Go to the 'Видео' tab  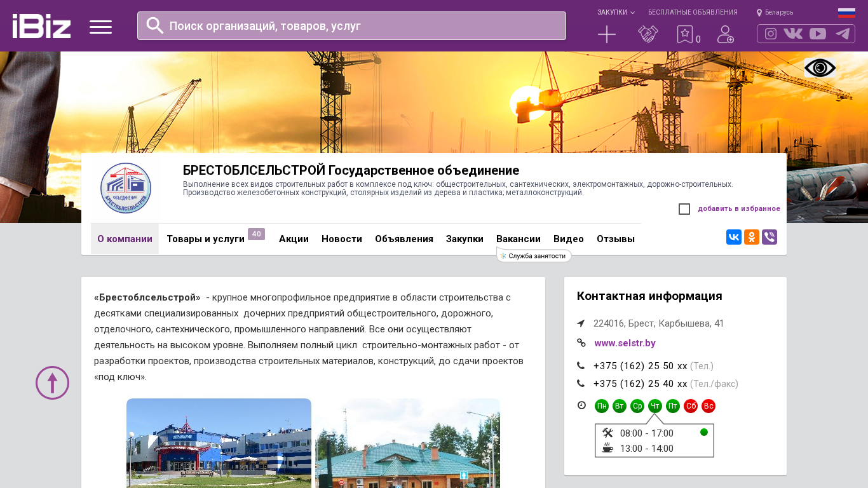coord(569,239)
